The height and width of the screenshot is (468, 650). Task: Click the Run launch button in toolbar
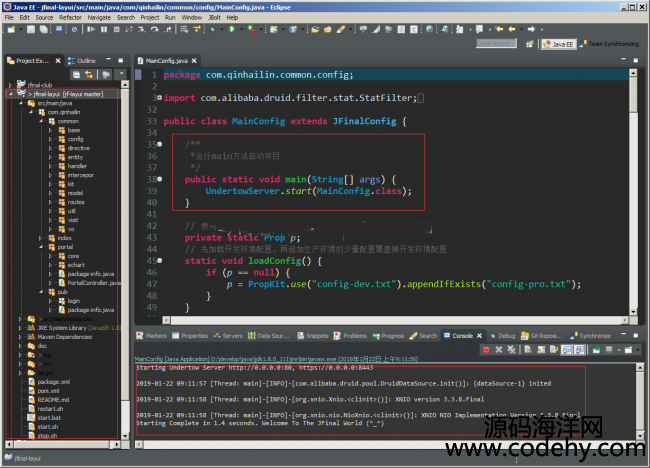point(231,30)
